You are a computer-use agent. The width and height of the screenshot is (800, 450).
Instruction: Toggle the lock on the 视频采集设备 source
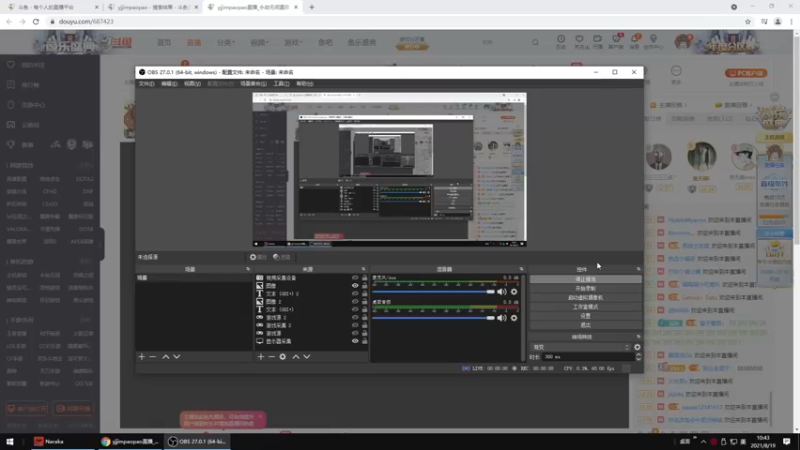[x=364, y=278]
